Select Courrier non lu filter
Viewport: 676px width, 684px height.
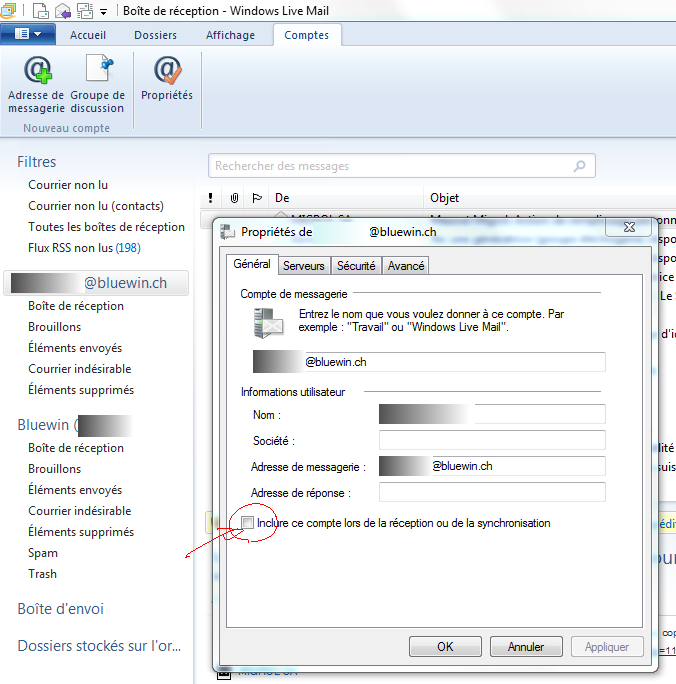click(68, 185)
